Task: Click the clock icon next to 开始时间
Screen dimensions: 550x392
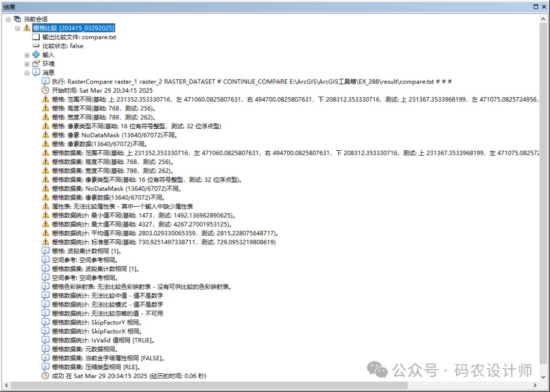Action: click(46, 90)
